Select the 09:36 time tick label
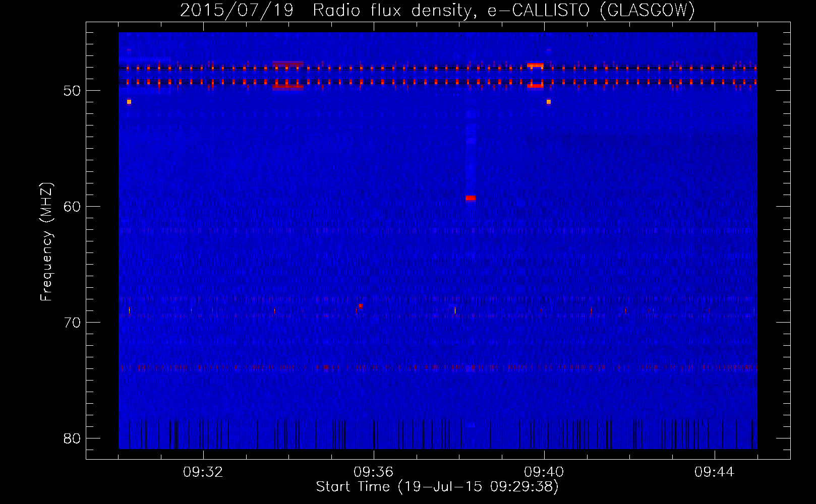Screen dimensions: 816x504 coord(374,472)
